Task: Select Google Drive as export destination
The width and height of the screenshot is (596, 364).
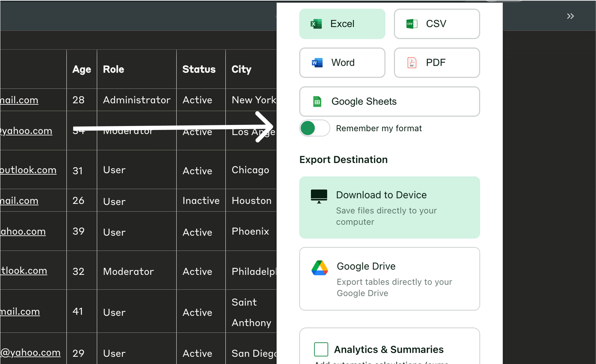Action: click(389, 279)
